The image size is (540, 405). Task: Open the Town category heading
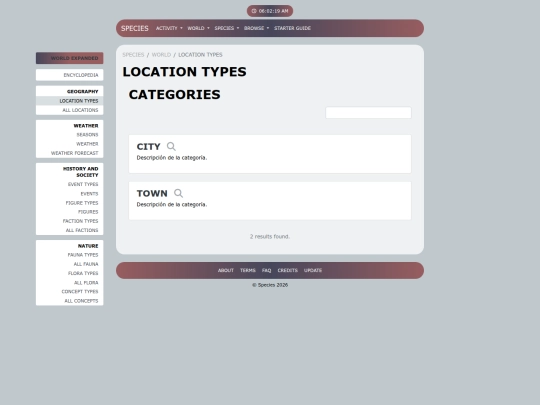152,194
